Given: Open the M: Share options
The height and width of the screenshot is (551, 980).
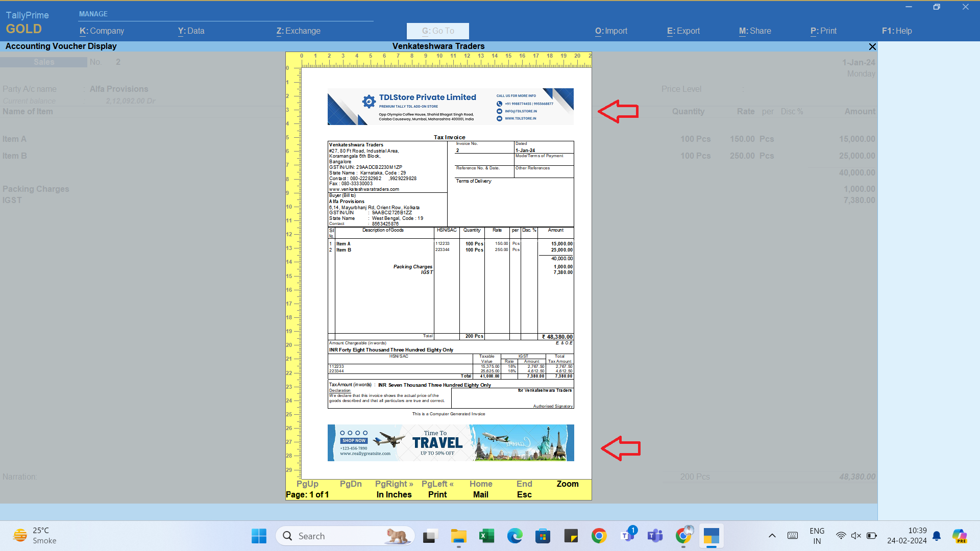Looking at the screenshot, I should [x=754, y=31].
